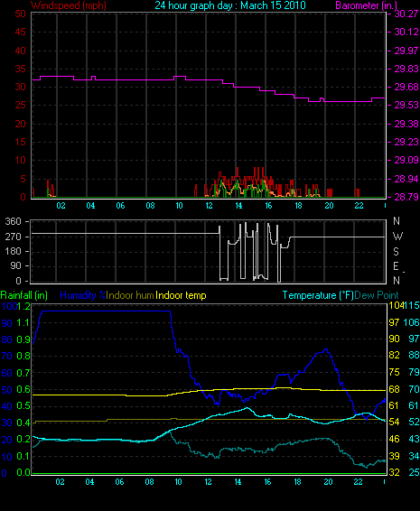Click the 22 hour mark on bottom axis

click(358, 482)
